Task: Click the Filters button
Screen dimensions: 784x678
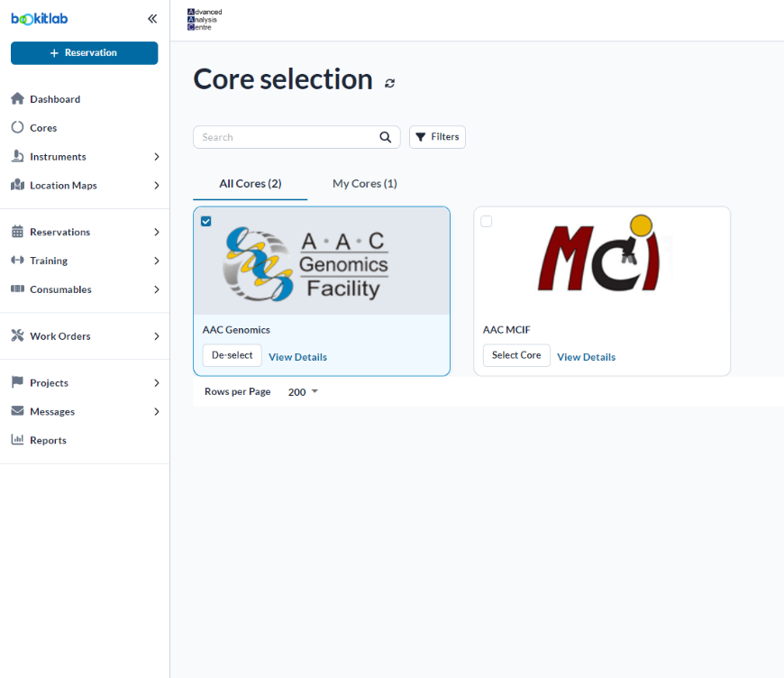Action: click(x=437, y=137)
